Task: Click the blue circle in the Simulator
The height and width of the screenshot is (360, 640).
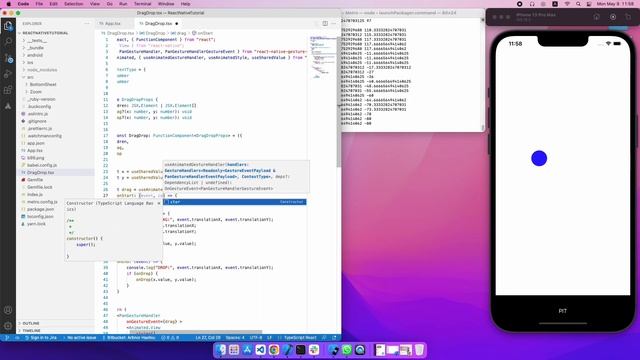Action: click(539, 158)
